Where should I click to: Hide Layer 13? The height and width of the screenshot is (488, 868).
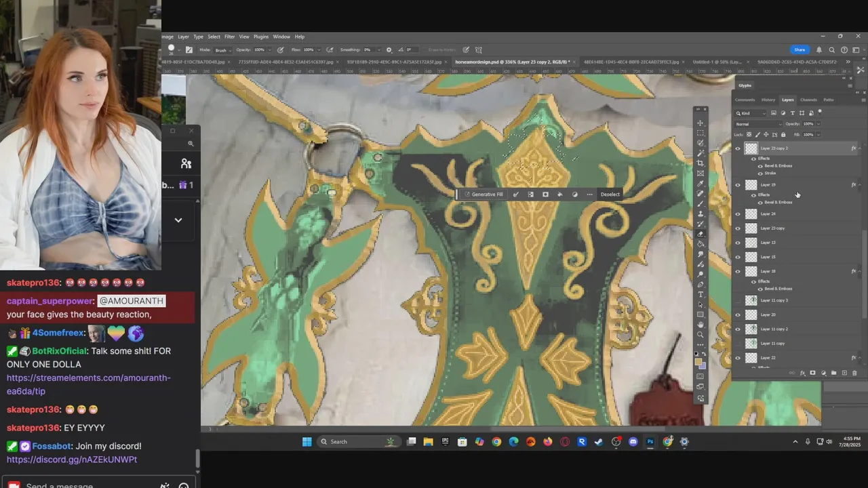[x=738, y=243]
